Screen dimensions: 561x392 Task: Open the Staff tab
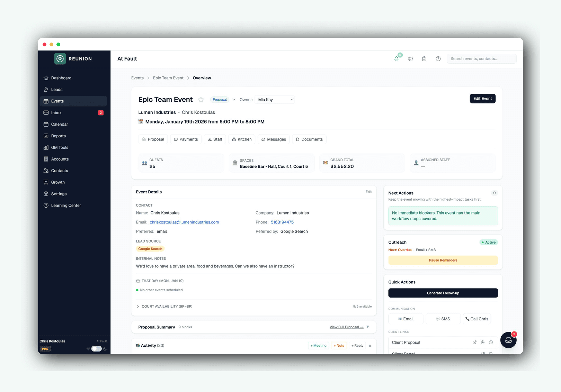point(215,139)
